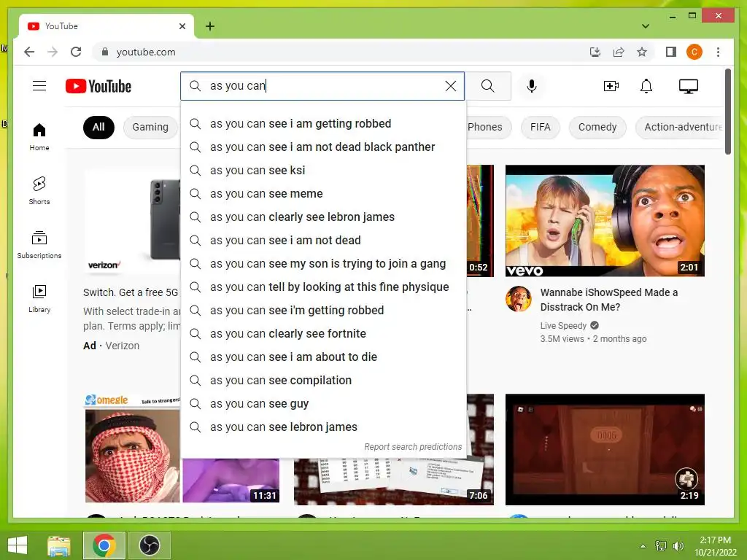Open the tab search chevron
Viewport: 747px width, 560px height.
pyautogui.click(x=645, y=26)
